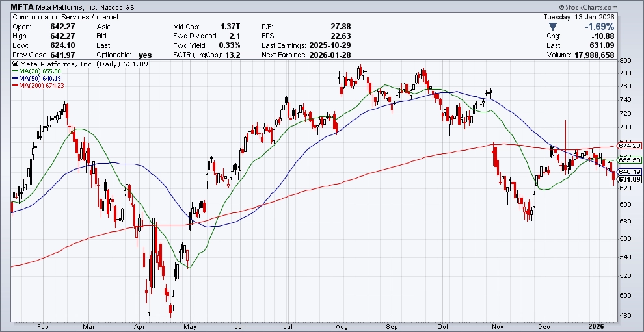
Task: Select the Open value 642.27
Action: (62, 27)
